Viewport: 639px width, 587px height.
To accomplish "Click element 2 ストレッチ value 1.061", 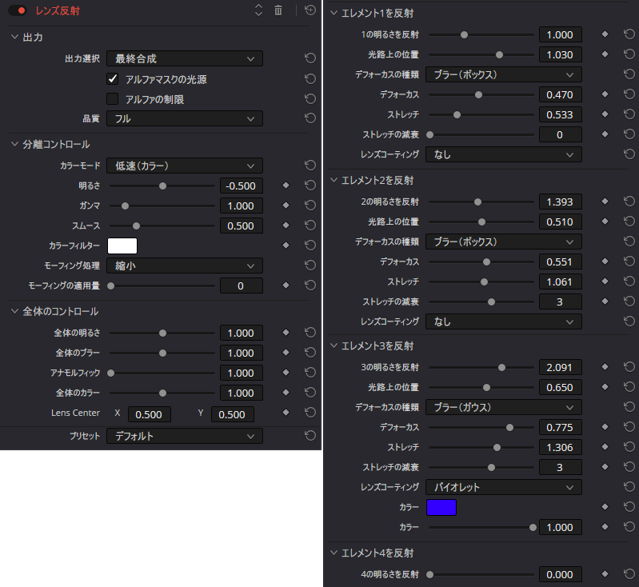I will [560, 282].
